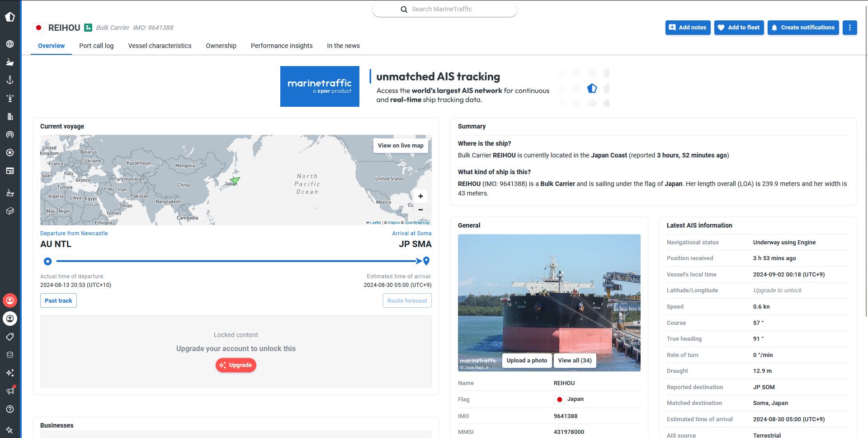Open the photos camera shutter icon
868x438 pixels.
click(x=10, y=152)
